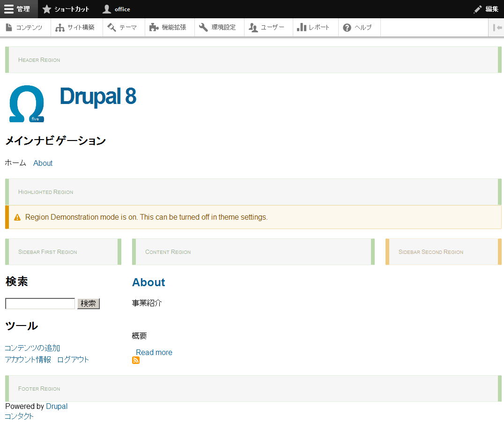Go to ホーム in main navigation
The height and width of the screenshot is (422, 504).
[x=15, y=163]
